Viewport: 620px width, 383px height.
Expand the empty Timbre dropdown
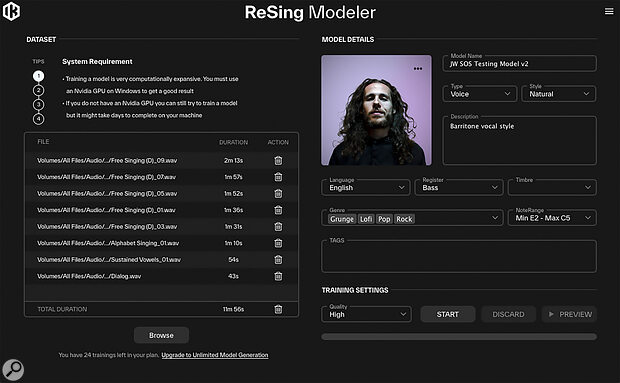point(552,187)
